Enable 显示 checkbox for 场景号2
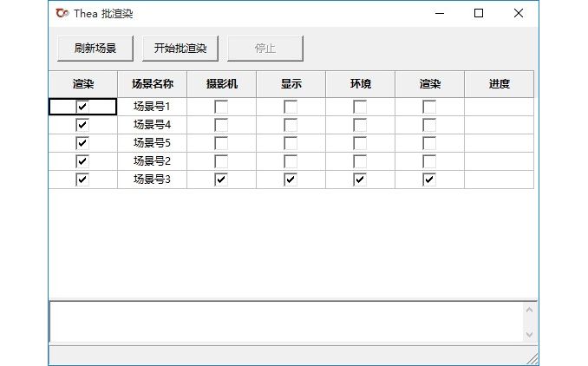 tap(291, 161)
